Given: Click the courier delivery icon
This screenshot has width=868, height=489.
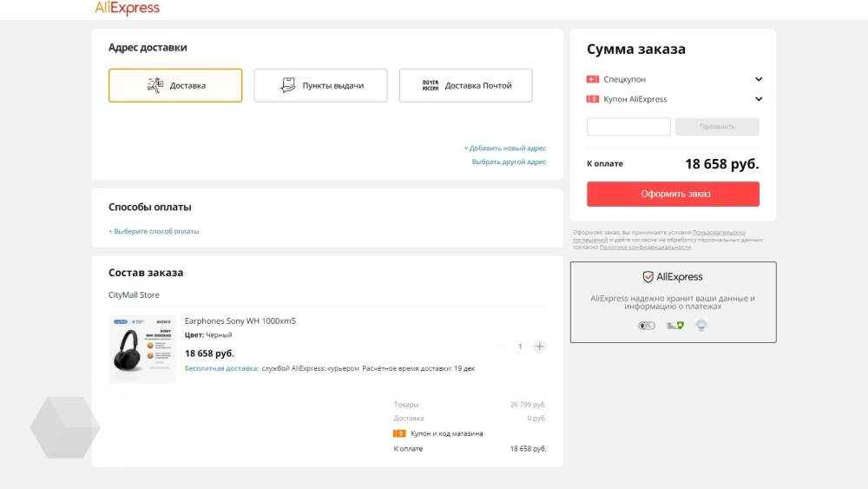Looking at the screenshot, I should click(155, 85).
